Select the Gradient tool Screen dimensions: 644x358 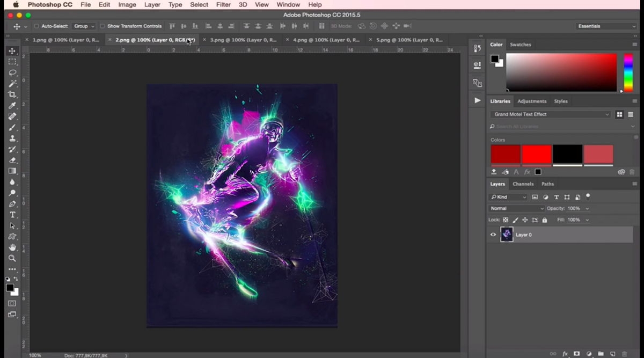(12, 171)
